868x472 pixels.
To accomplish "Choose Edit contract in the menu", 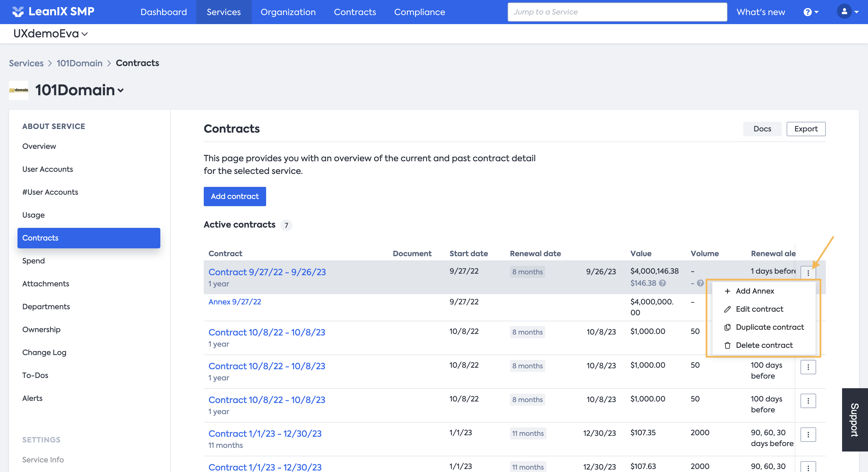I will [759, 309].
